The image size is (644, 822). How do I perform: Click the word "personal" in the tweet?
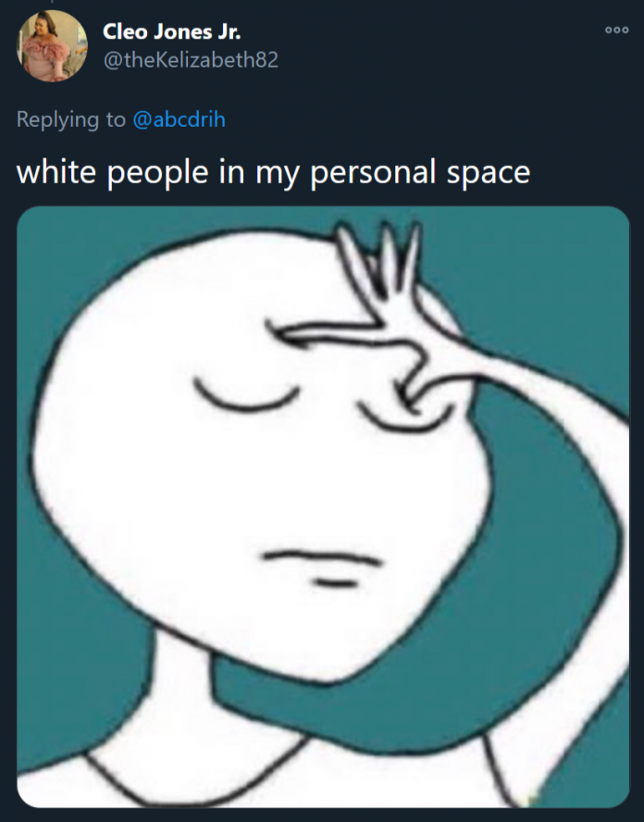pos(373,173)
